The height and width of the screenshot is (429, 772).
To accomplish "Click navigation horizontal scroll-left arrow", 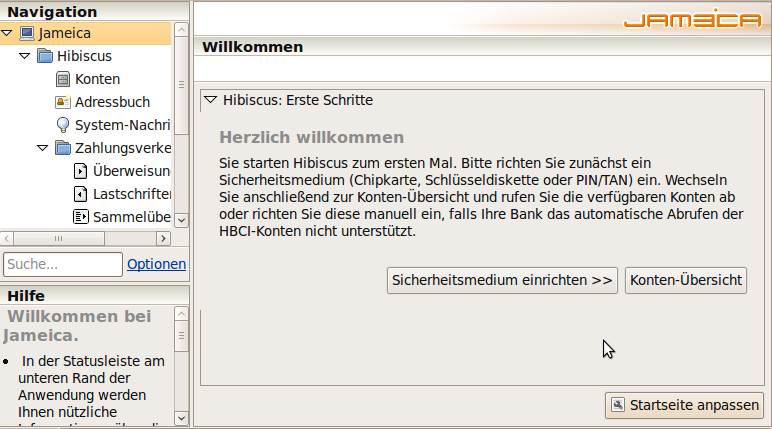I will 7,238.
